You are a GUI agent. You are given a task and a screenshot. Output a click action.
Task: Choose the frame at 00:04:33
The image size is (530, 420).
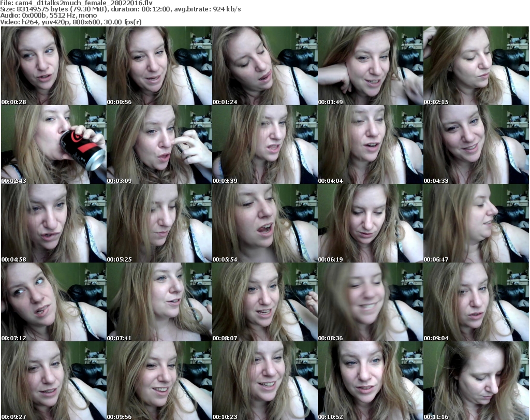tap(476, 144)
